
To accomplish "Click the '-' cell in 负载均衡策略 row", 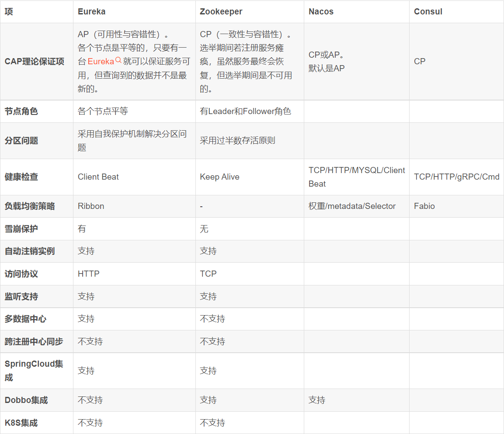I will click(x=250, y=206).
